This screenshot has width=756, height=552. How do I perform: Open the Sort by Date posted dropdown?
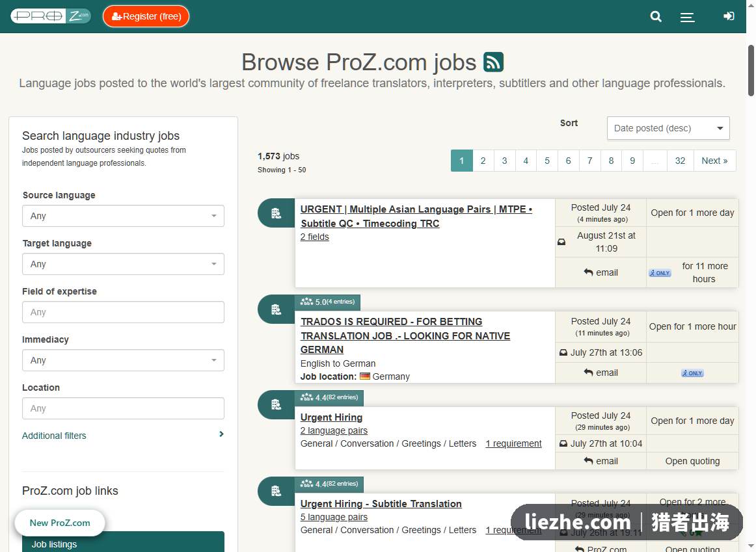coord(668,128)
